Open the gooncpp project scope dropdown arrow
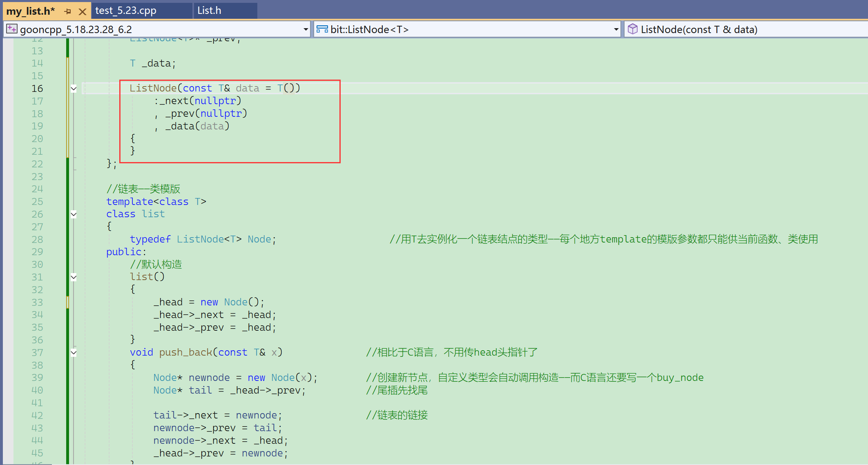868x465 pixels. pyautogui.click(x=306, y=29)
